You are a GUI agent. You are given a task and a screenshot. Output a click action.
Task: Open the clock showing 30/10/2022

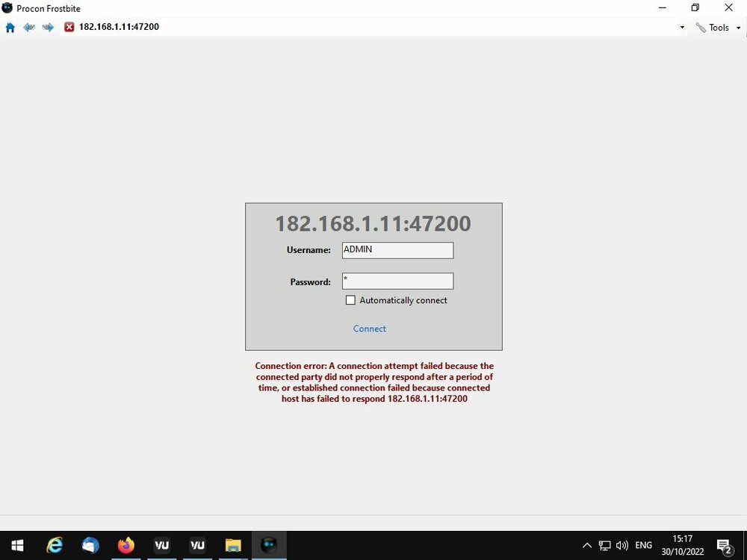(682, 544)
